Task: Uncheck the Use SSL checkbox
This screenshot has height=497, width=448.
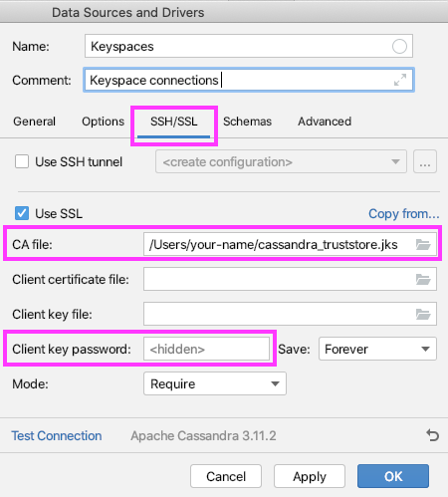Action: tap(22, 213)
